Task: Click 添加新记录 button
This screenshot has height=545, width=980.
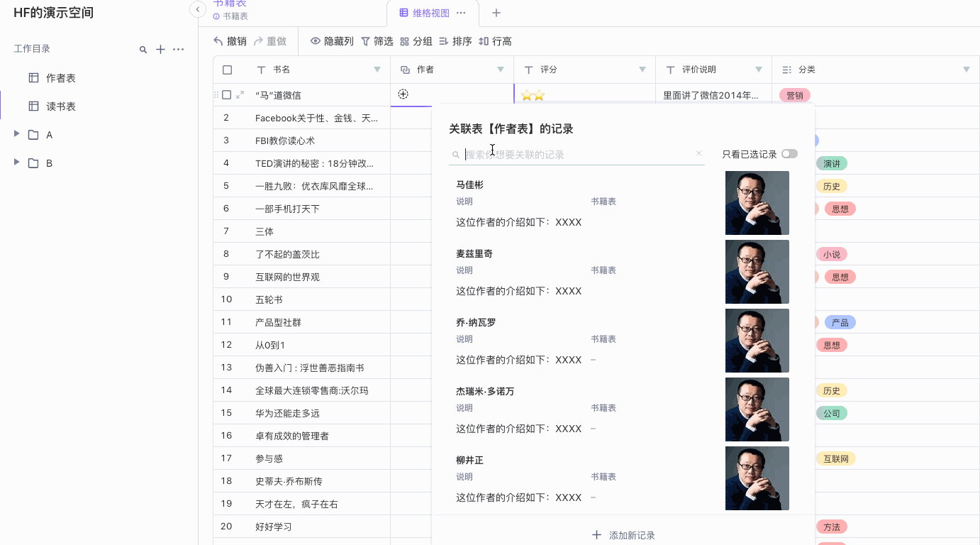Action: [623, 535]
